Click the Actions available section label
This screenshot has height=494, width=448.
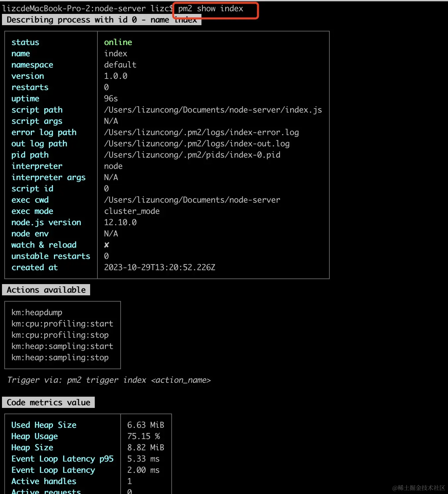pos(46,290)
